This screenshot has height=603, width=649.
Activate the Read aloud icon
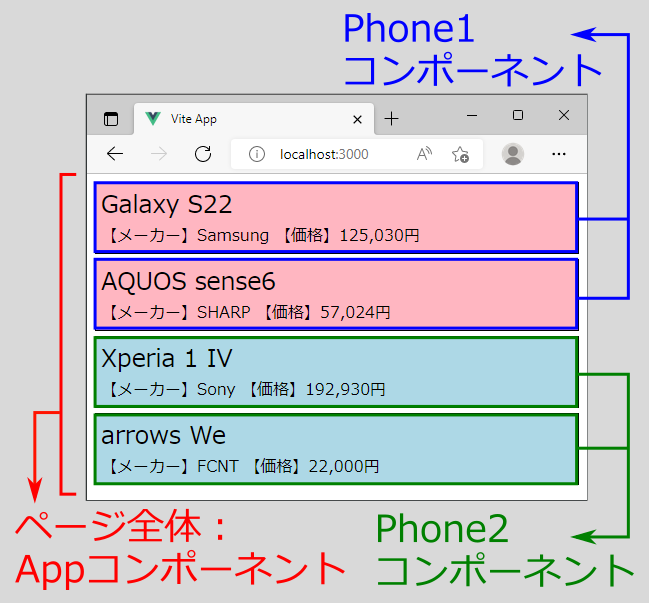424,154
